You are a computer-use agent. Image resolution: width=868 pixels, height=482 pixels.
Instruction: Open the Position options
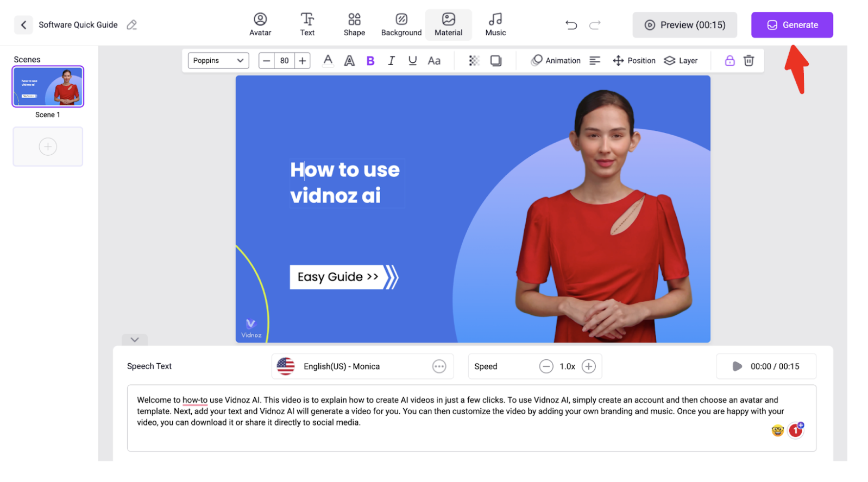[634, 61]
